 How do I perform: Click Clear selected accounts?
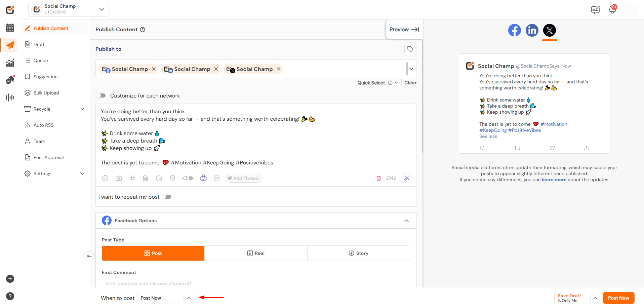point(410,83)
